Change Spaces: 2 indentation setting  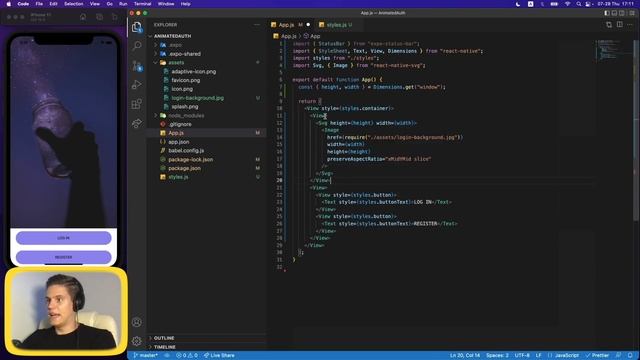pyautogui.click(x=497, y=356)
